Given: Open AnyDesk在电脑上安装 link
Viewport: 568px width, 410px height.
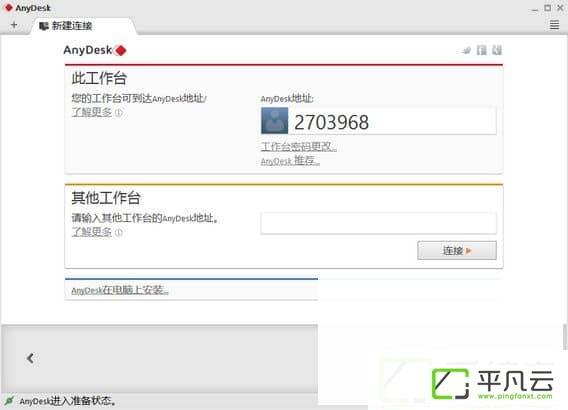Looking at the screenshot, I should 120,290.
